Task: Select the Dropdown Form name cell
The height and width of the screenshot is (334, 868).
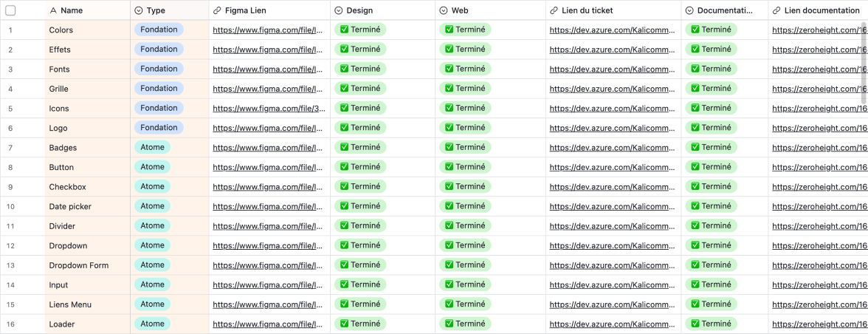Action: point(87,265)
